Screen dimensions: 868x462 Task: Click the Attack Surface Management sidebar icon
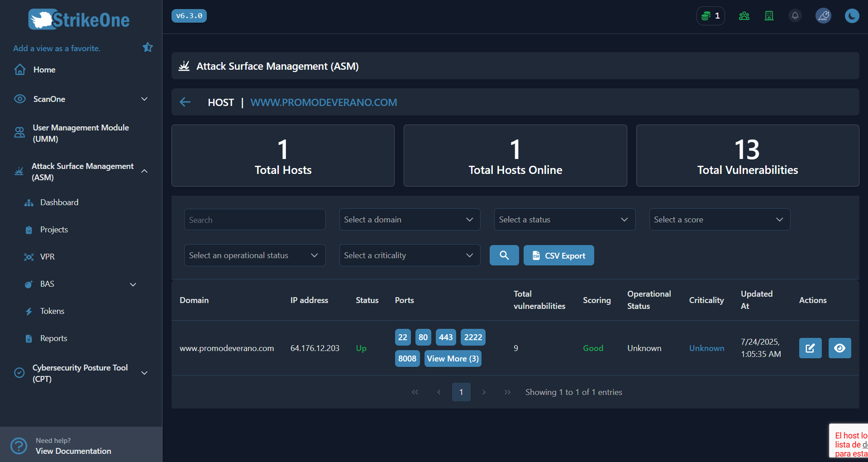(19, 171)
